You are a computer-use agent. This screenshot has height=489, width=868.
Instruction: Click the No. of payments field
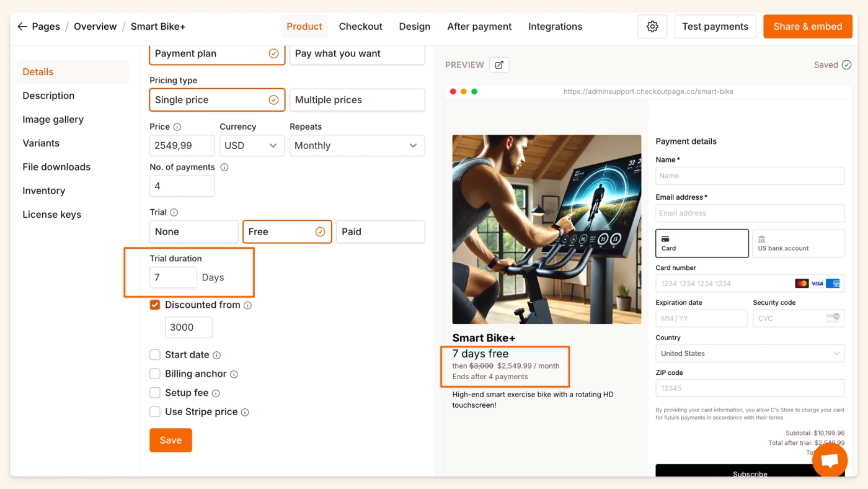click(x=182, y=186)
